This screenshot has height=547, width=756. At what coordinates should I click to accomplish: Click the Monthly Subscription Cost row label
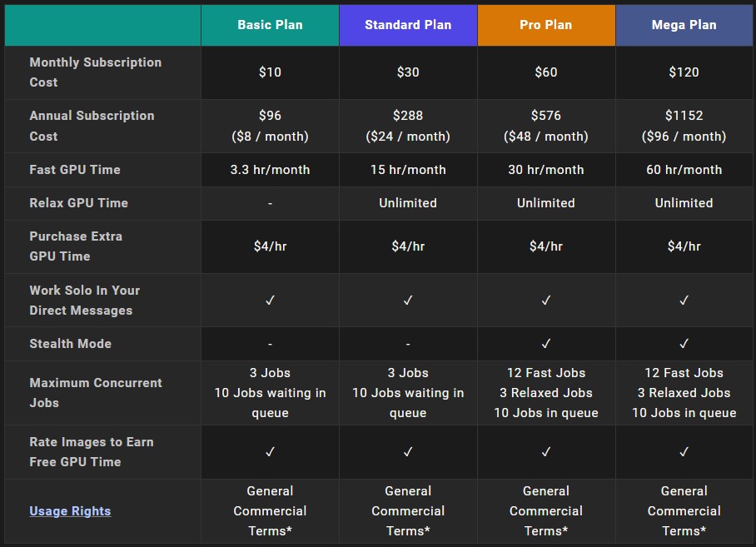coord(95,72)
